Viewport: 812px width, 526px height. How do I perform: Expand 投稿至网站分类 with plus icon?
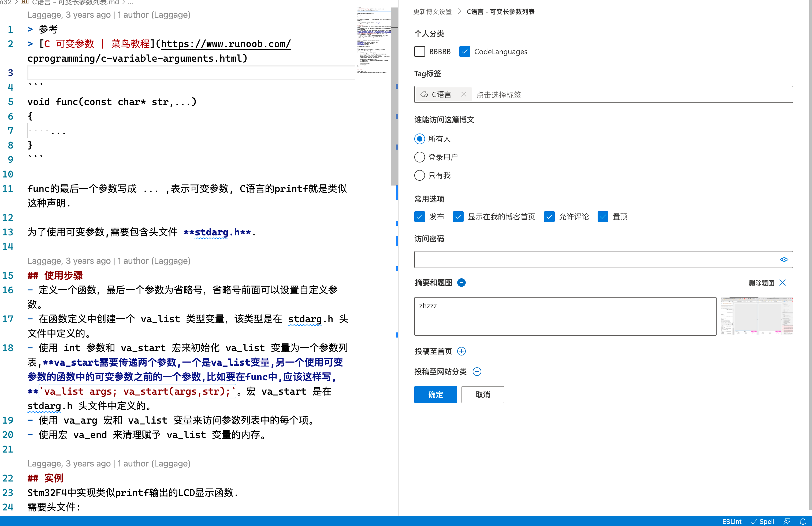coord(477,372)
